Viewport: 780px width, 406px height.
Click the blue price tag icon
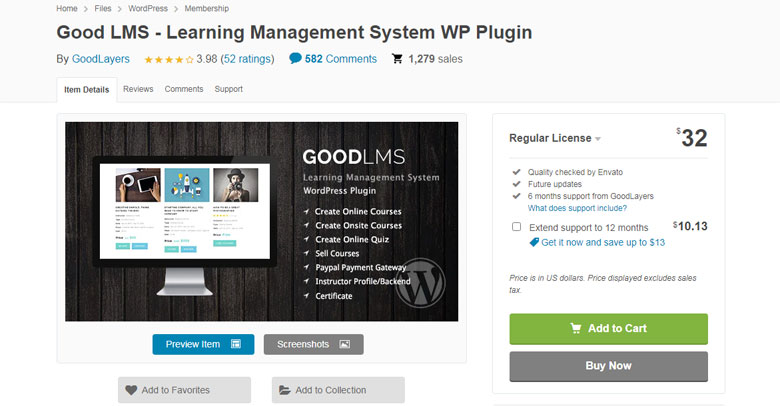tap(534, 242)
